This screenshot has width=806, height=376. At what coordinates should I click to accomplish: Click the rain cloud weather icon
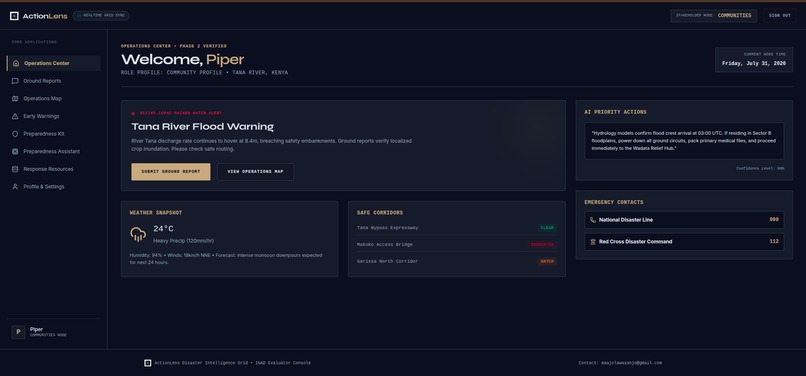[138, 234]
